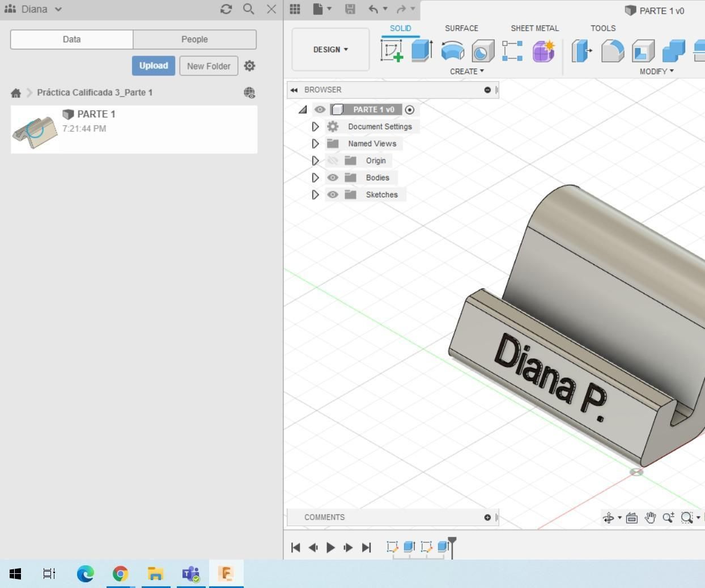
Task: Open the CREATE dropdown menu
Action: pyautogui.click(x=467, y=71)
